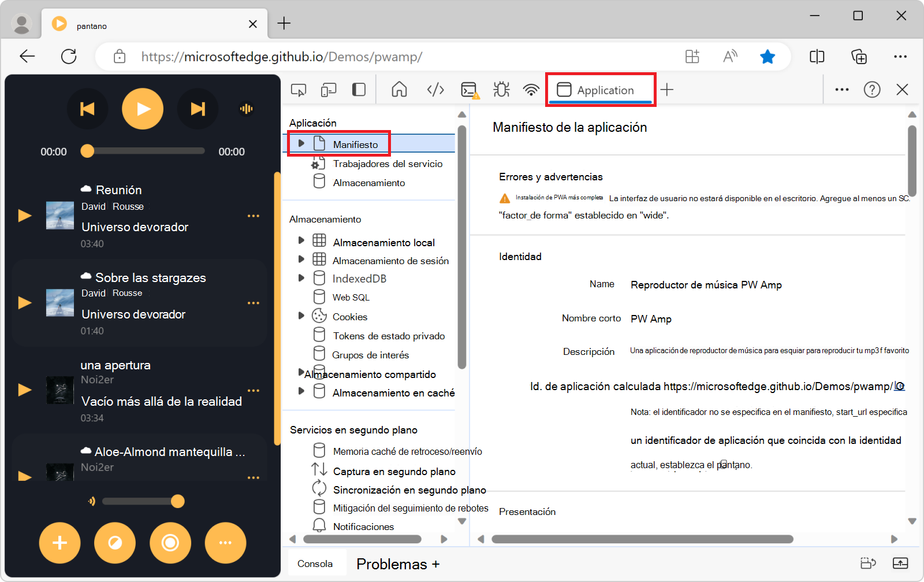Screen dimensions: 924x582
Task: Expand the Cookies storage section
Action: click(x=301, y=316)
